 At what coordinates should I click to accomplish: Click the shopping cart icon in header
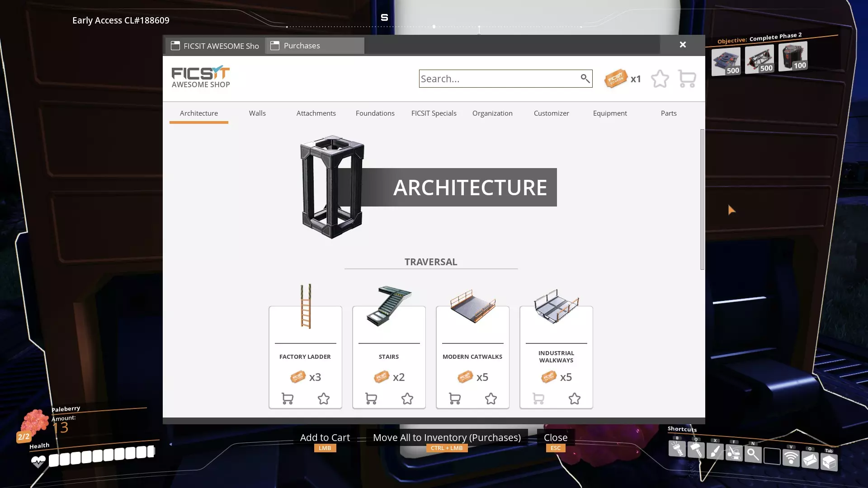687,79
